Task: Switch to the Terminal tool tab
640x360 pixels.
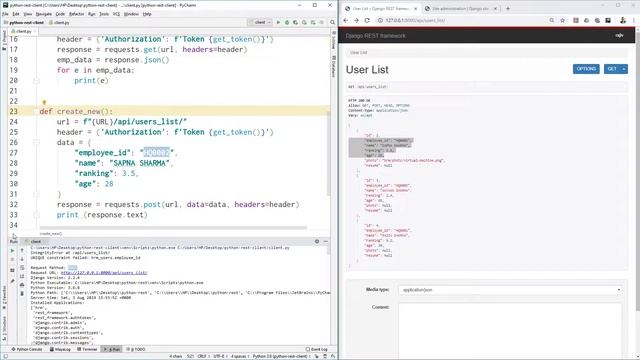Action: click(x=87, y=349)
